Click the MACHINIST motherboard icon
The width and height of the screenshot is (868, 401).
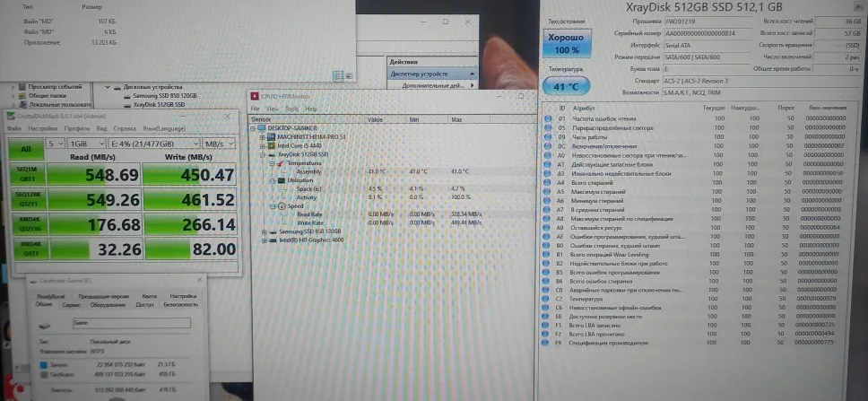pos(272,136)
